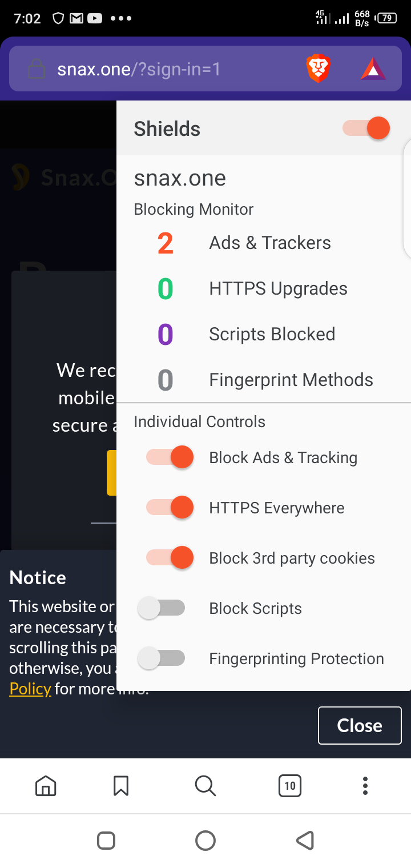This screenshot has height=868, width=411.
Task: Select the Ads & Trackers blocked count
Action: pyautogui.click(x=166, y=243)
